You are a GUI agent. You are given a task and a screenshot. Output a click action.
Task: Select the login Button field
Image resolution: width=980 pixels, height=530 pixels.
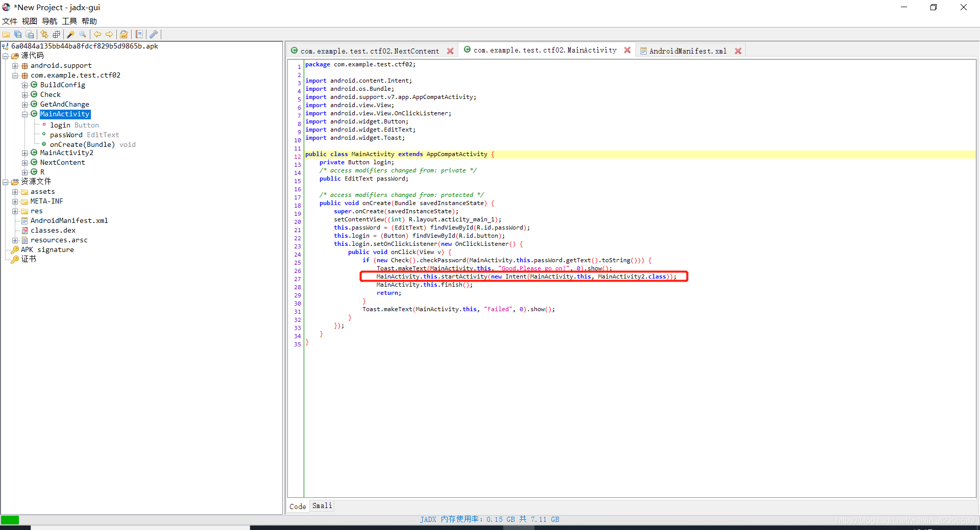click(75, 125)
